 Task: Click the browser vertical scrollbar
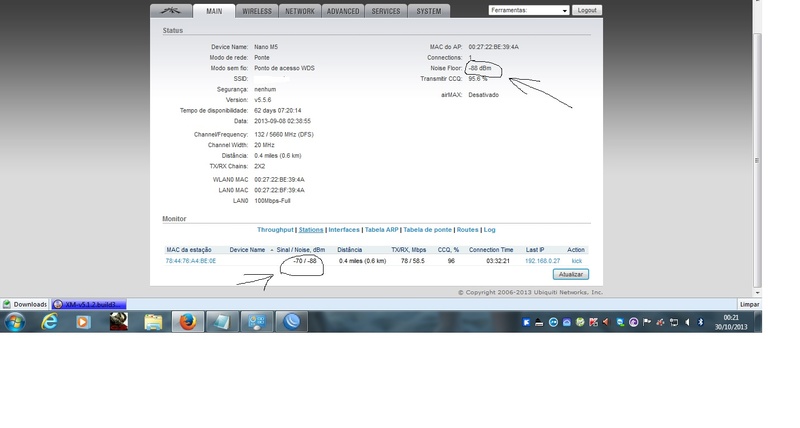pyautogui.click(x=757, y=161)
